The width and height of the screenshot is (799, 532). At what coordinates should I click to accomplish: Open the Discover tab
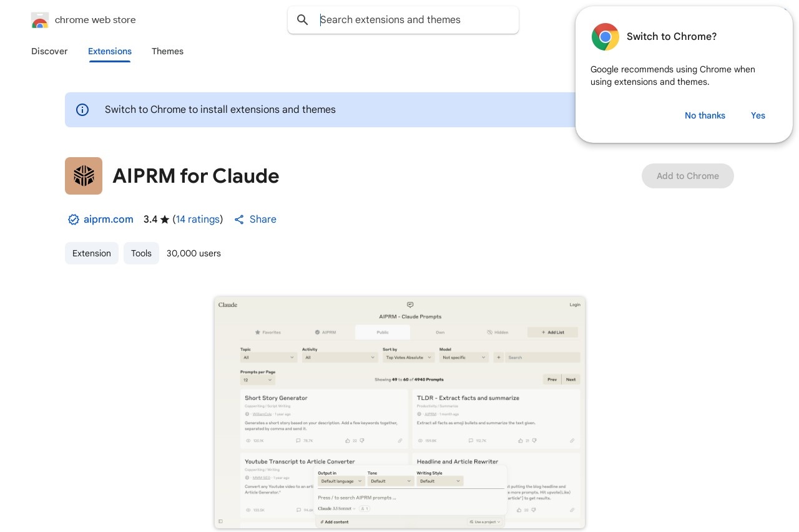pos(49,51)
